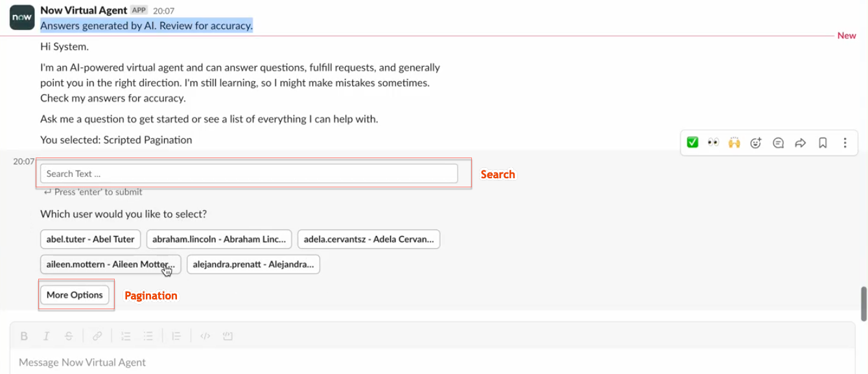The image size is (868, 374).
Task: Forward message with the share arrow icon
Action: pos(801,143)
